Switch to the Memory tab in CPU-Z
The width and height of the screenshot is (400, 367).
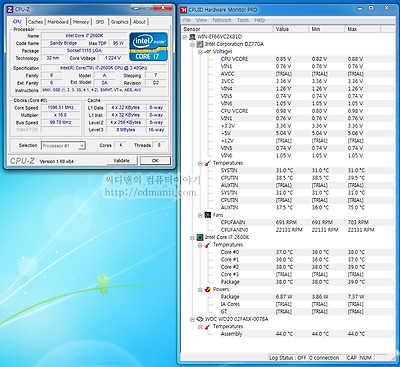(x=81, y=22)
